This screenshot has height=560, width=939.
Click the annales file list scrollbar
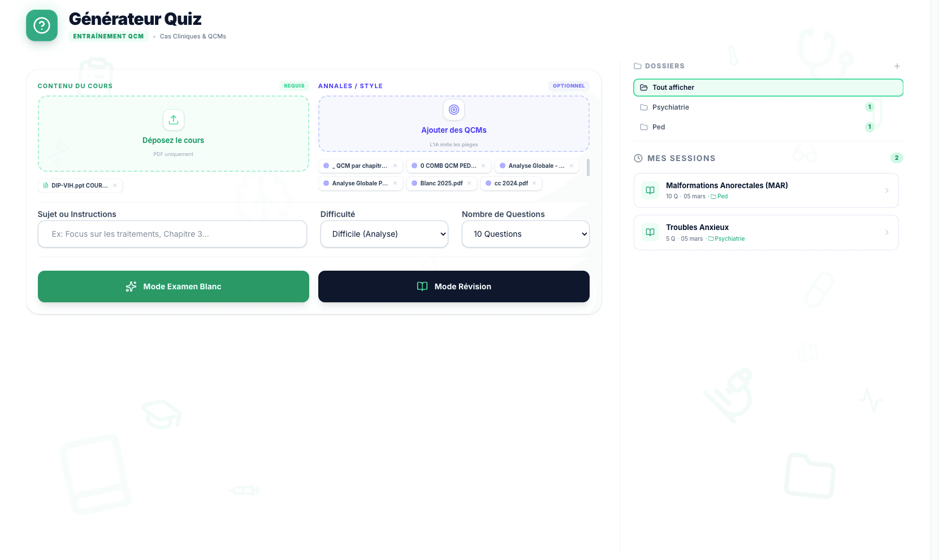(588, 168)
